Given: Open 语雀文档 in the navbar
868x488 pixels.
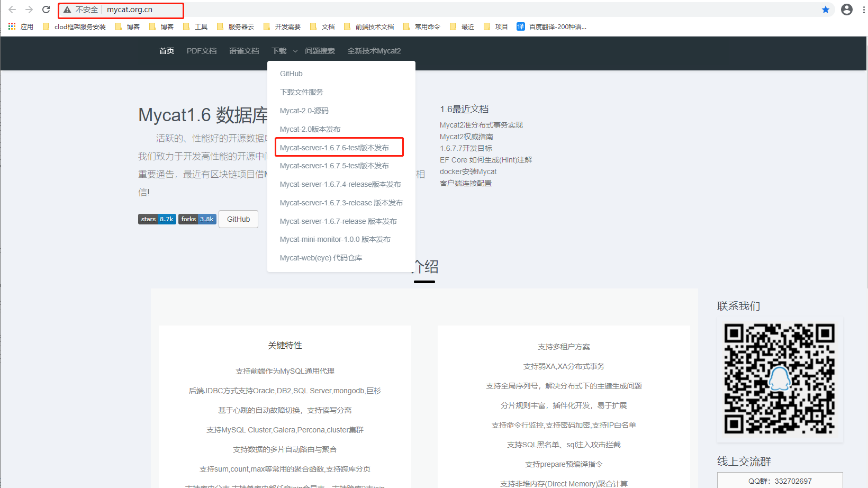Looking at the screenshot, I should point(244,51).
